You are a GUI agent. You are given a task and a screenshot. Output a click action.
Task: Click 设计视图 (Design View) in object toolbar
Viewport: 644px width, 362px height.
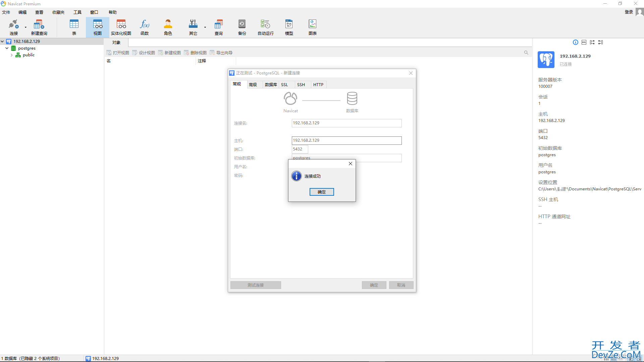point(144,53)
